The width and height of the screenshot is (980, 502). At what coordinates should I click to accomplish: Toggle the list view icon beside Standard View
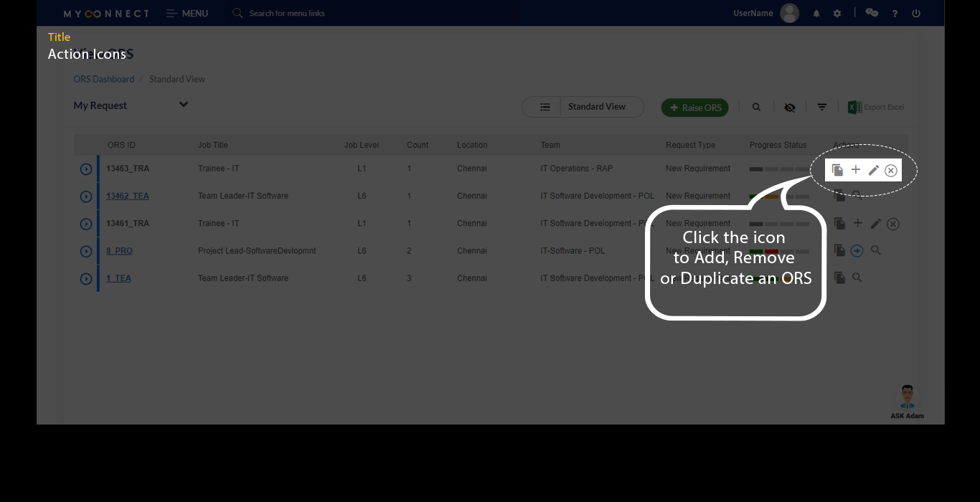pos(545,107)
